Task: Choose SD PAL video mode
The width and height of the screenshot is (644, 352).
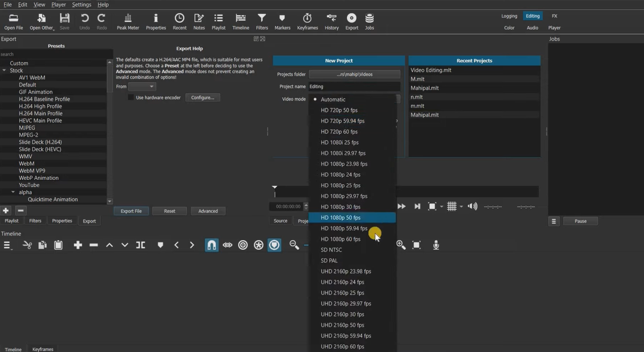Action: 352,260
